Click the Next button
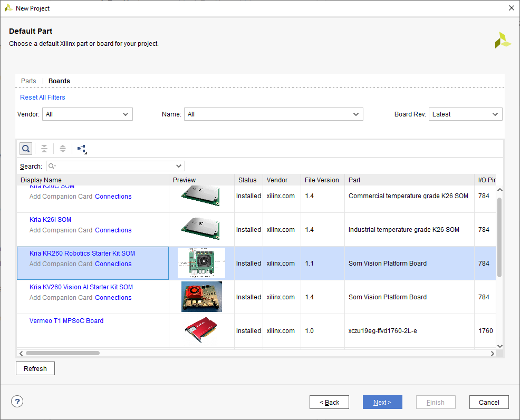This screenshot has height=420, width=520. coord(382,402)
